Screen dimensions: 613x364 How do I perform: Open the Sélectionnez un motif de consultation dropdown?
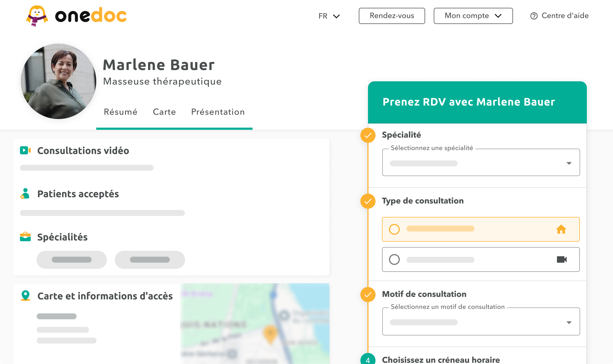click(481, 321)
